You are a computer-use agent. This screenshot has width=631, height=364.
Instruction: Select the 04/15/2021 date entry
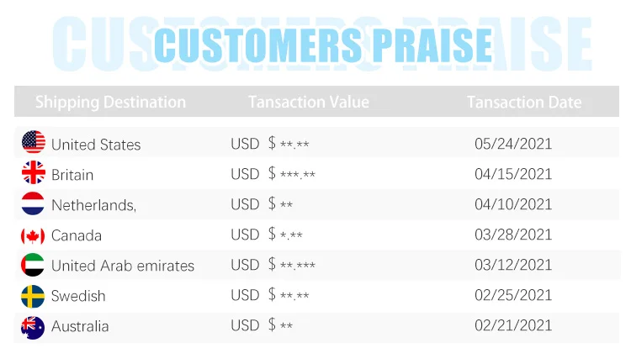513,174
